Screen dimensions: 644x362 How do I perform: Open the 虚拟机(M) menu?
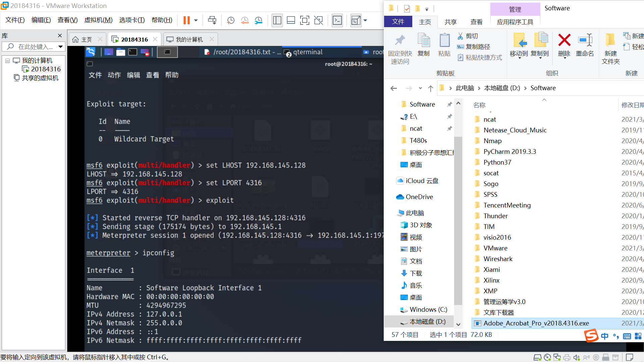[98, 20]
